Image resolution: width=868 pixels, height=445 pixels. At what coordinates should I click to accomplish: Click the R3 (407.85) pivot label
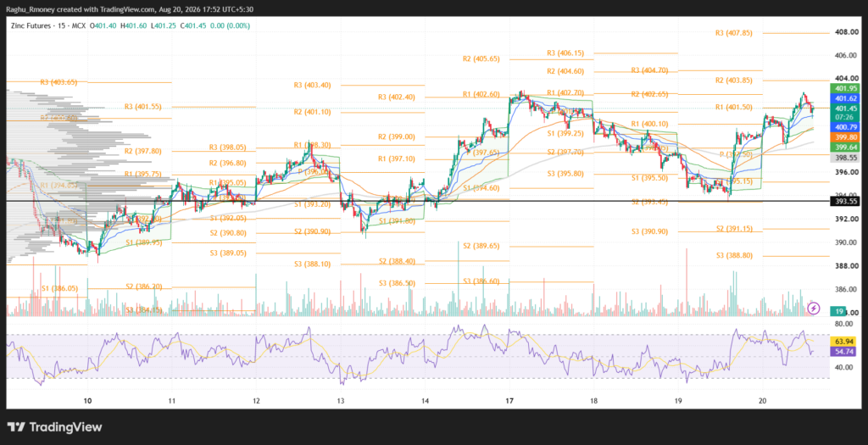[734, 33]
